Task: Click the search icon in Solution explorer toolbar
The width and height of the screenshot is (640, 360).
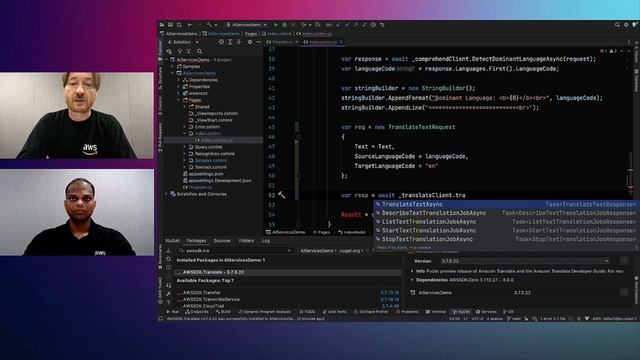Action: tap(200, 51)
